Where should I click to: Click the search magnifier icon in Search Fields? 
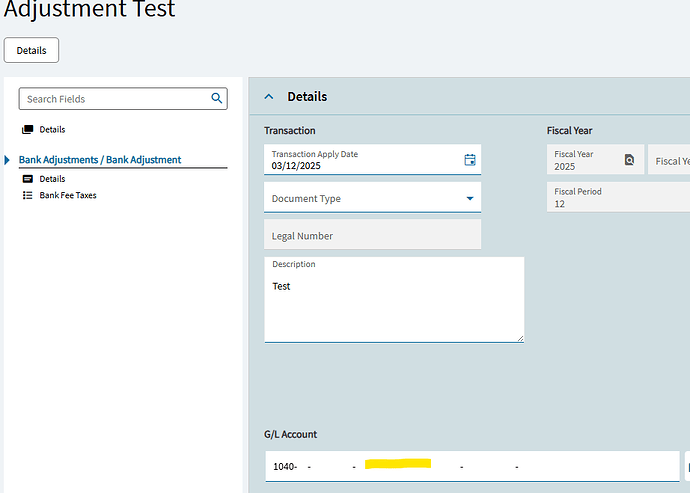click(216, 99)
